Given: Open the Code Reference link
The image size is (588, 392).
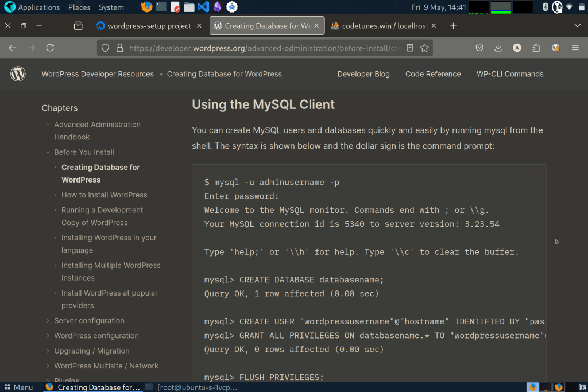Looking at the screenshot, I should pyautogui.click(x=433, y=74).
